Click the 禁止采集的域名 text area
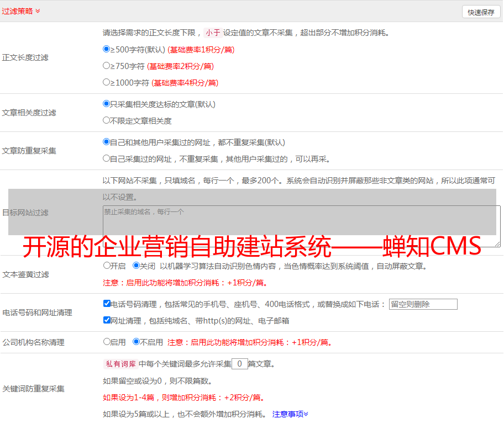Screen dimensions: 504x424 click(301, 226)
